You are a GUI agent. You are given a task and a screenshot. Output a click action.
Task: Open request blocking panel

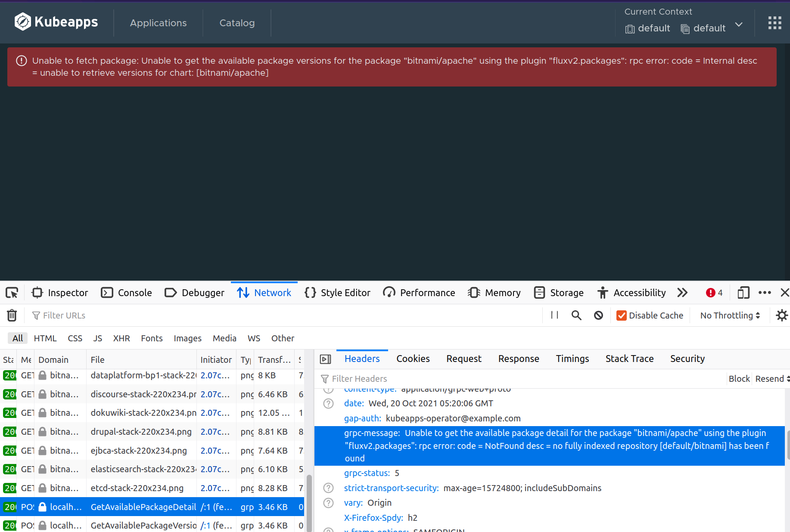tap(598, 315)
